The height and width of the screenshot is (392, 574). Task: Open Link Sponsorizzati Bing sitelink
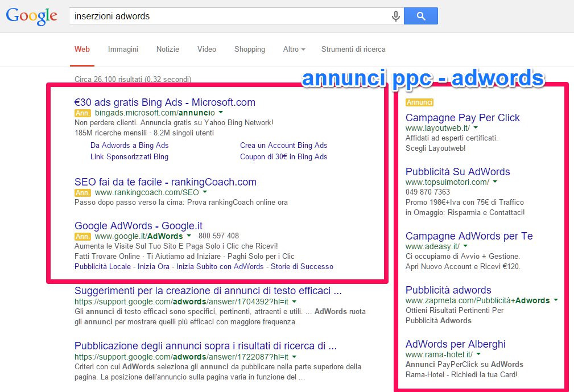(x=129, y=156)
